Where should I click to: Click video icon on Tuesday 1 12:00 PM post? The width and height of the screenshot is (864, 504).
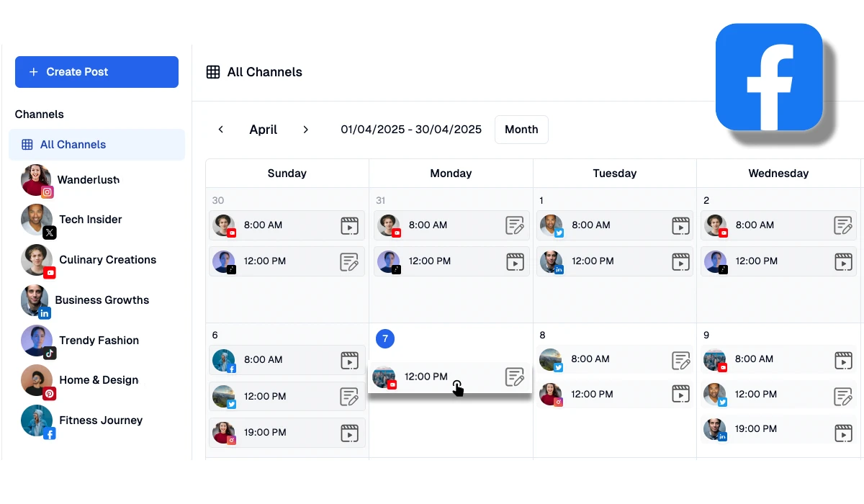coord(680,262)
